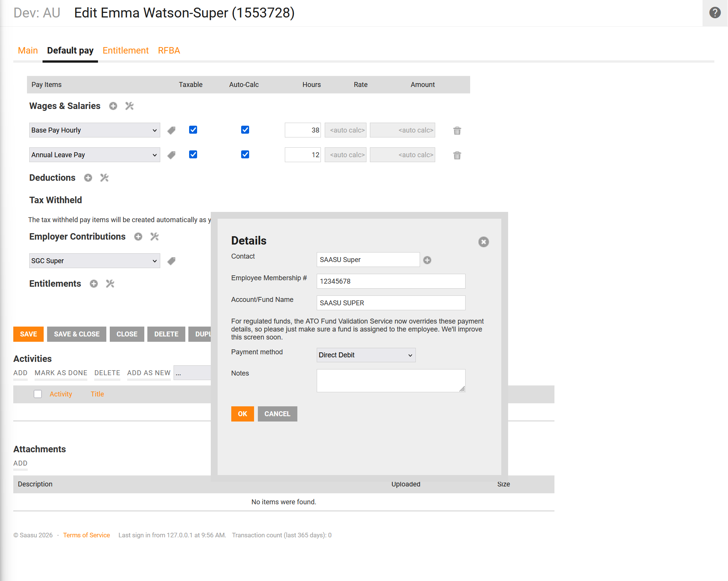The height and width of the screenshot is (581, 728).
Task: Edit Account/Fund Name field
Action: pos(391,303)
